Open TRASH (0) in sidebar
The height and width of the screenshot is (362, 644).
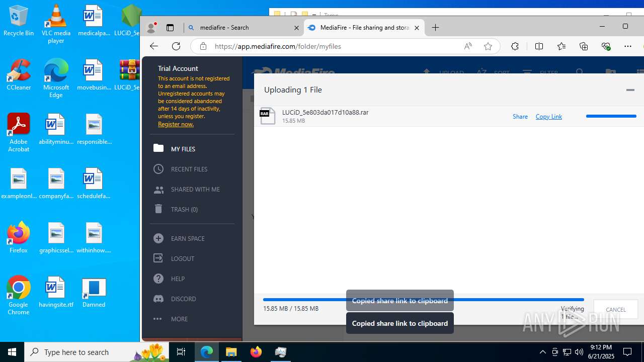click(x=192, y=209)
